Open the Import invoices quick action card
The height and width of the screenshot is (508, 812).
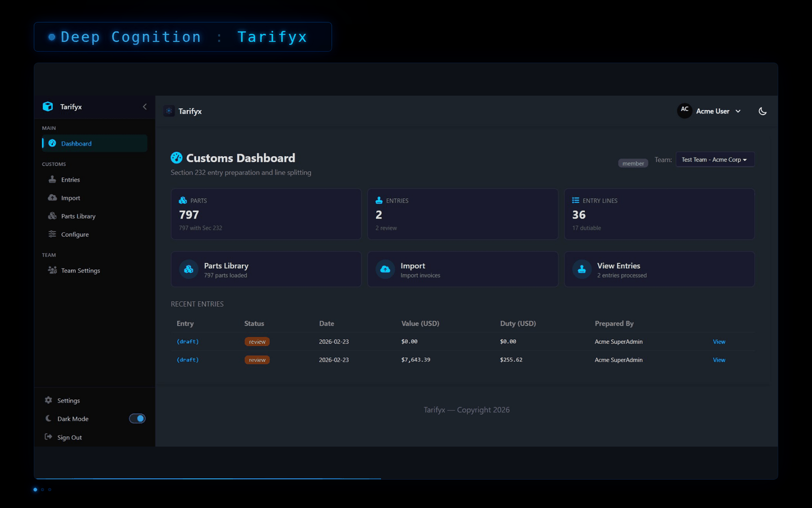tap(462, 270)
